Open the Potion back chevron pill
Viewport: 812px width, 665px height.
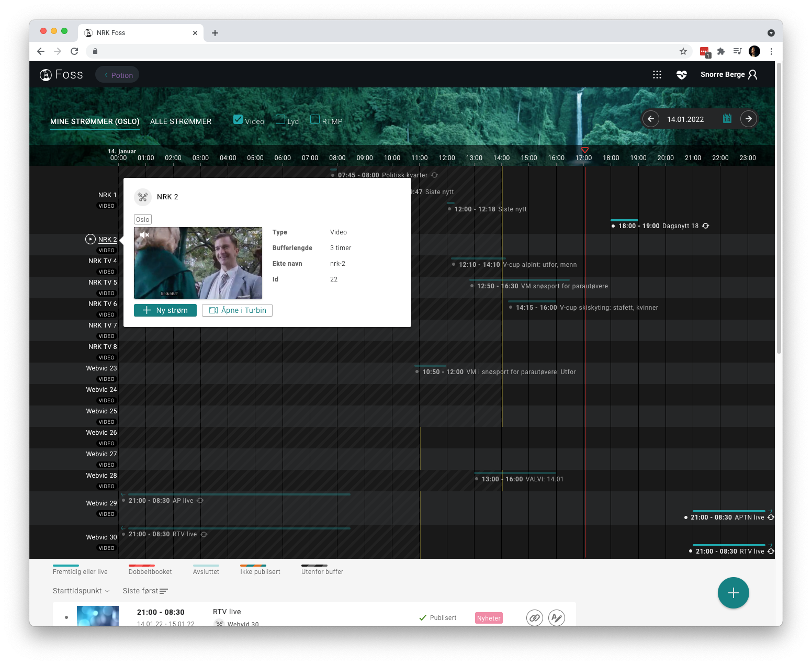point(117,75)
